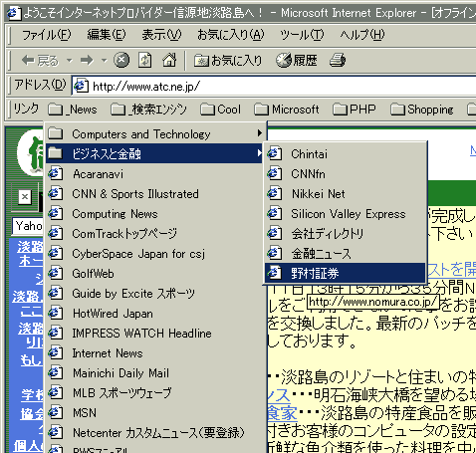Screen dimensions: 476x453
Task: Open the ファイル(F) menu
Action: coord(46,35)
